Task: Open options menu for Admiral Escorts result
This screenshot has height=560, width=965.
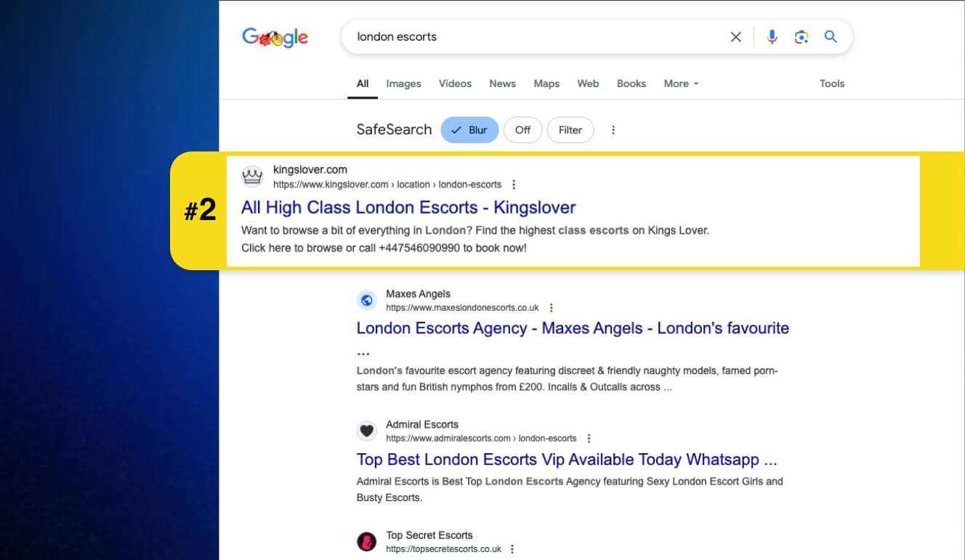Action: coord(589,439)
